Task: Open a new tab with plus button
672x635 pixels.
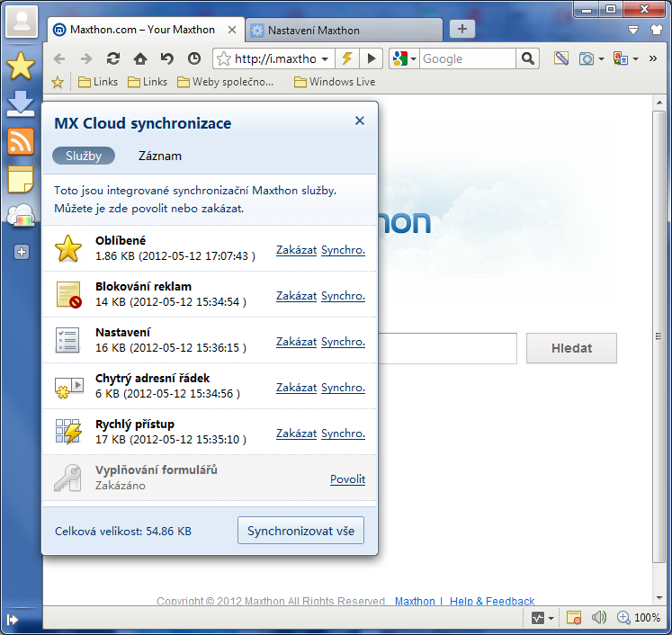Action: point(462,29)
